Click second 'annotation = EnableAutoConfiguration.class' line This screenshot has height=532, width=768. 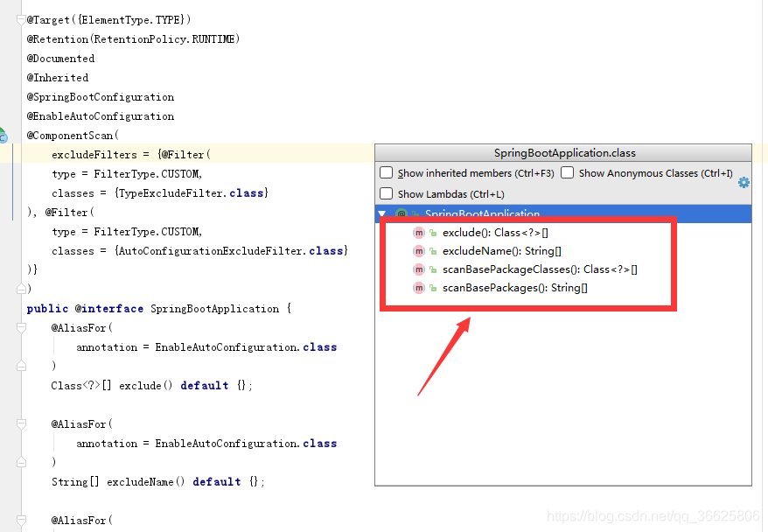pyautogui.click(x=206, y=444)
